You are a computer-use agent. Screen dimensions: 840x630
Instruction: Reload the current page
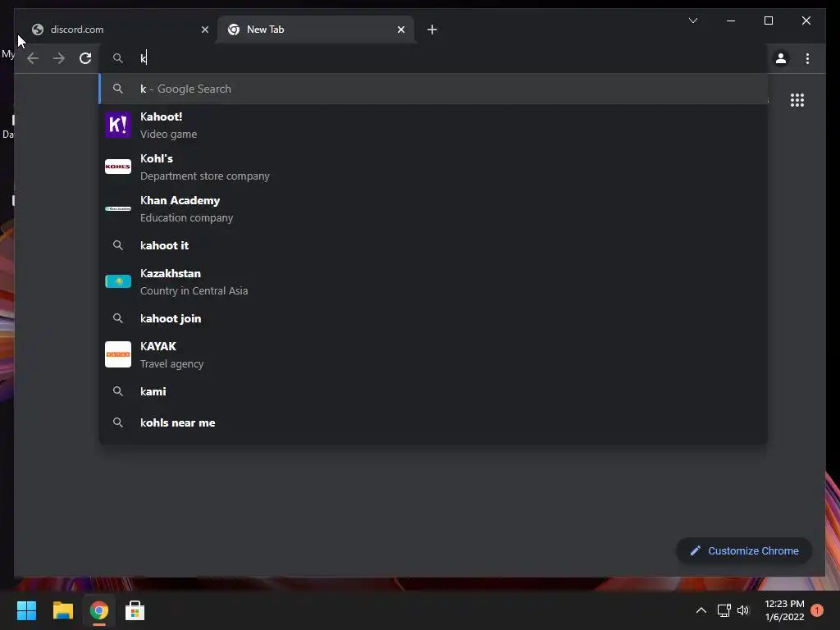point(85,58)
